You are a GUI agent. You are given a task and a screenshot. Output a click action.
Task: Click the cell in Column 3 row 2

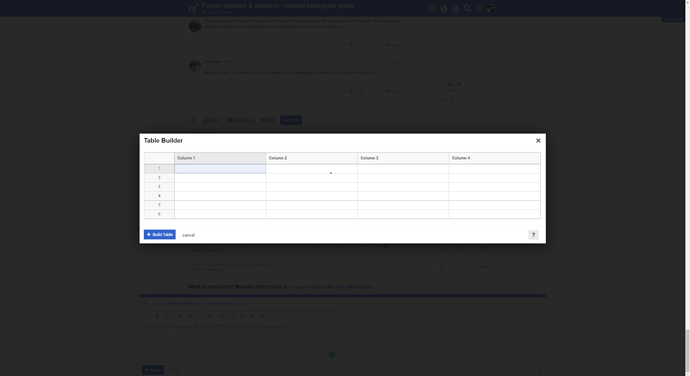403,178
